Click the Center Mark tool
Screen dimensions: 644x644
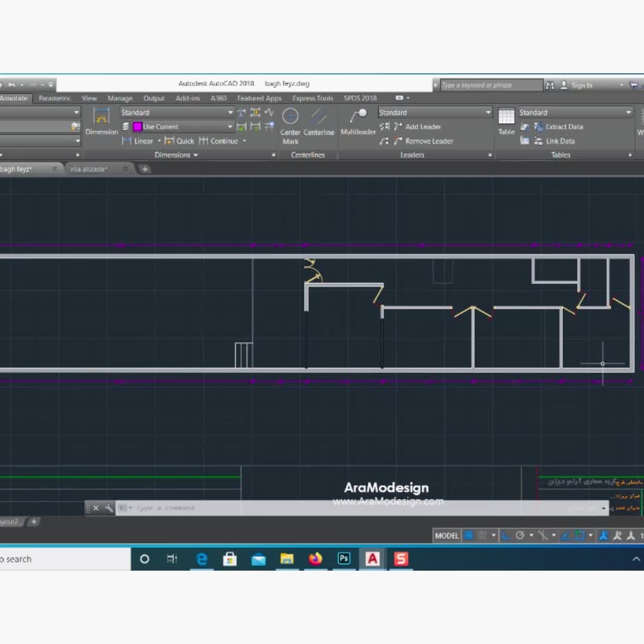(290, 125)
